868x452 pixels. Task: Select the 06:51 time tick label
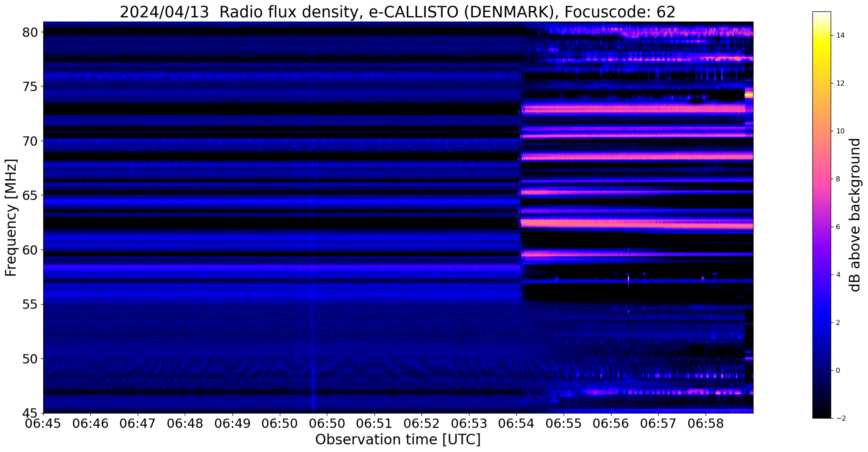click(374, 424)
